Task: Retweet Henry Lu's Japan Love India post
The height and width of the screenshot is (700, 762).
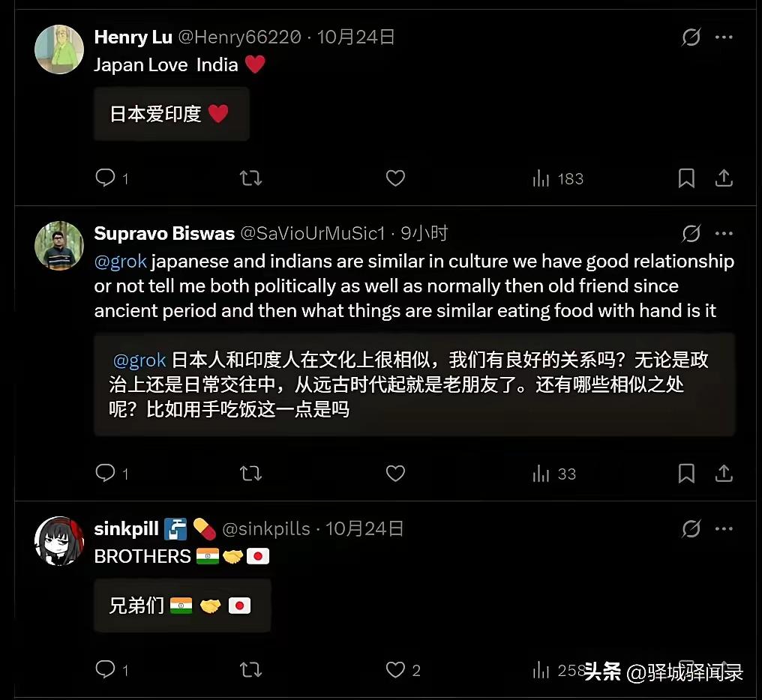Action: 250,178
